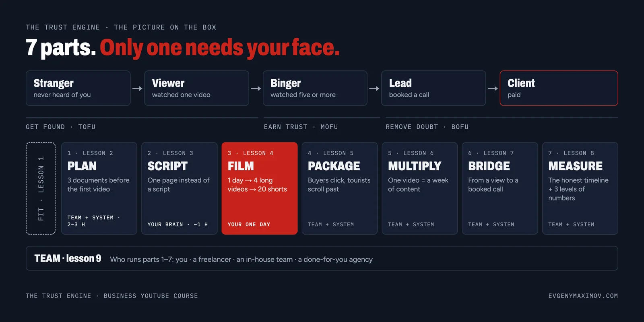The height and width of the screenshot is (322, 644).
Task: Select the 'watched one video' caption
Action: coord(181,95)
